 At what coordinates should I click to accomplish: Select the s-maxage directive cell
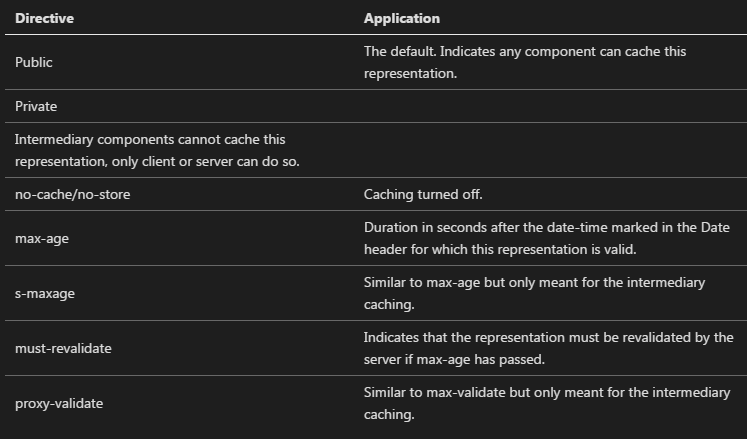coord(45,293)
